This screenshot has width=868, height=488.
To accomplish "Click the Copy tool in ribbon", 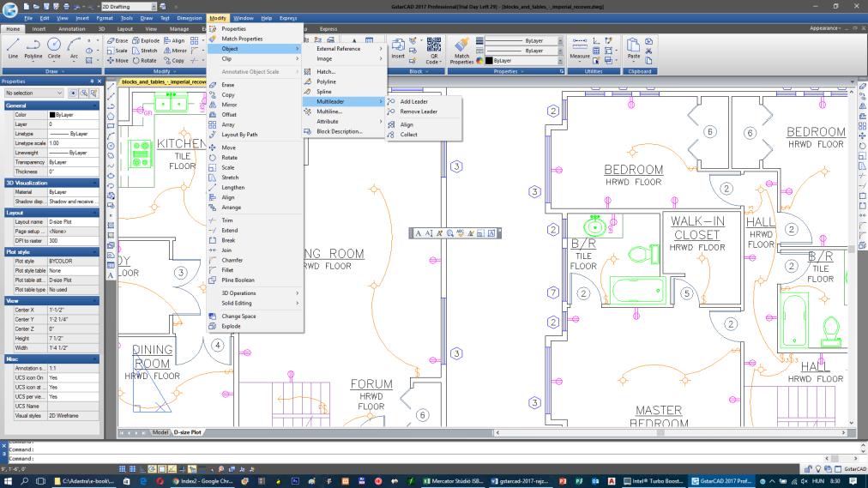I will coord(174,60).
